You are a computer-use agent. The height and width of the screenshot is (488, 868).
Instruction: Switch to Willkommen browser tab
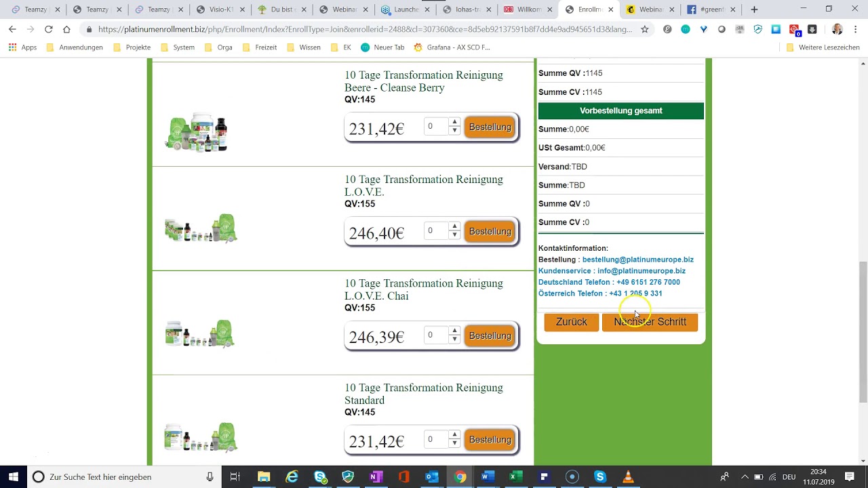pos(529,9)
